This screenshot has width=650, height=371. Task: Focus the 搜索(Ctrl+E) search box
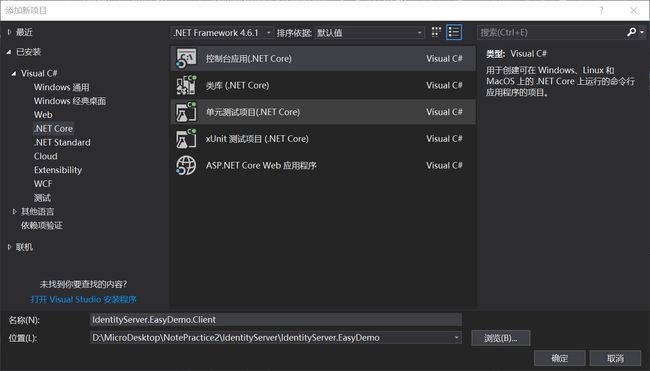point(551,32)
